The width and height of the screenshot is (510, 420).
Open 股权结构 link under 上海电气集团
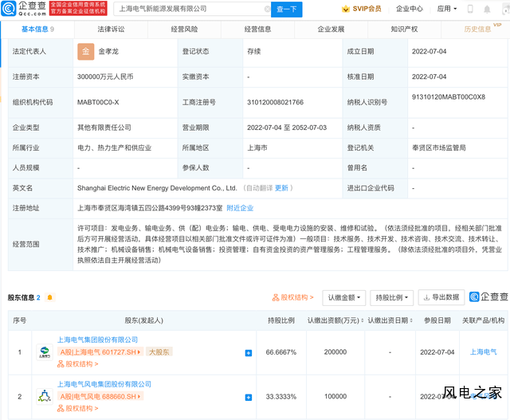pos(78,364)
